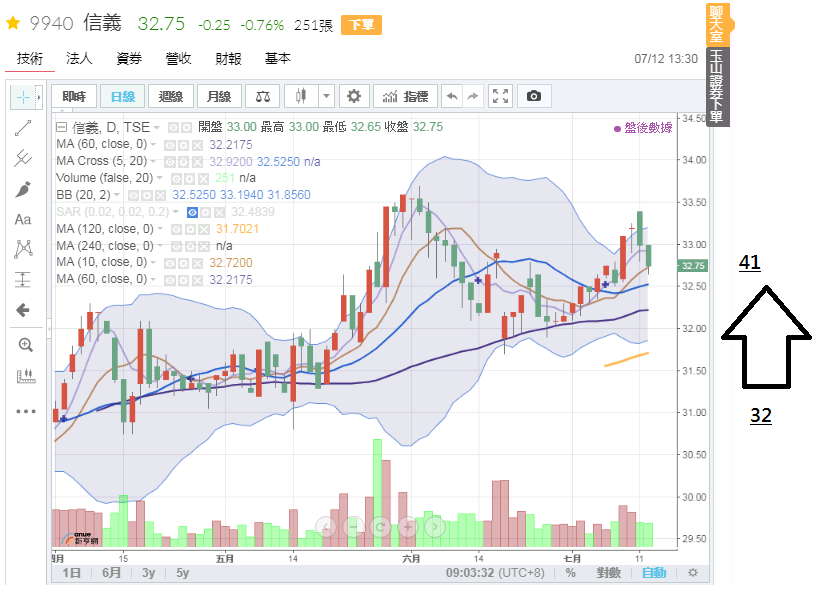Open the bottom-bar axis settings gear
830x600 pixels.
[692, 572]
